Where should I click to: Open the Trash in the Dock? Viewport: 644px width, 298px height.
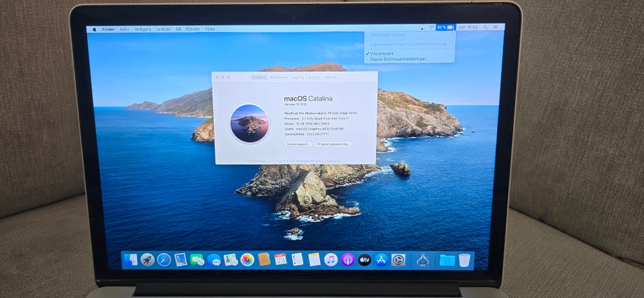coord(464,259)
